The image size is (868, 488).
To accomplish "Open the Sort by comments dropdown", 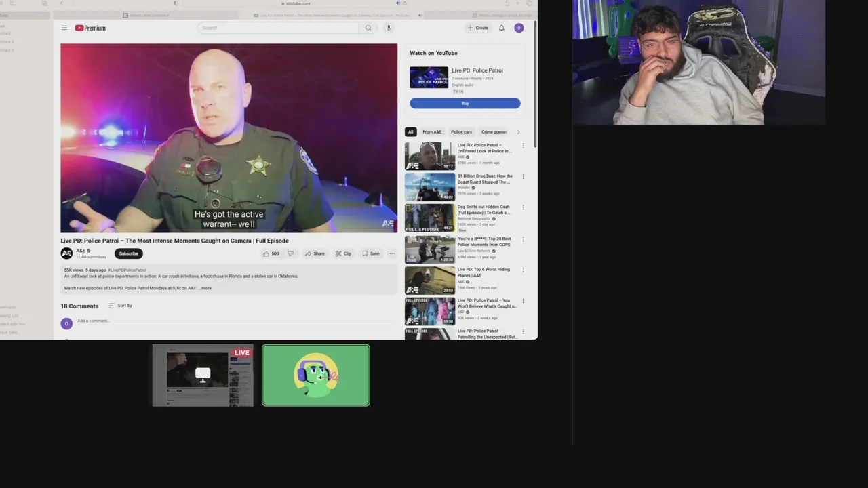I will tap(121, 306).
